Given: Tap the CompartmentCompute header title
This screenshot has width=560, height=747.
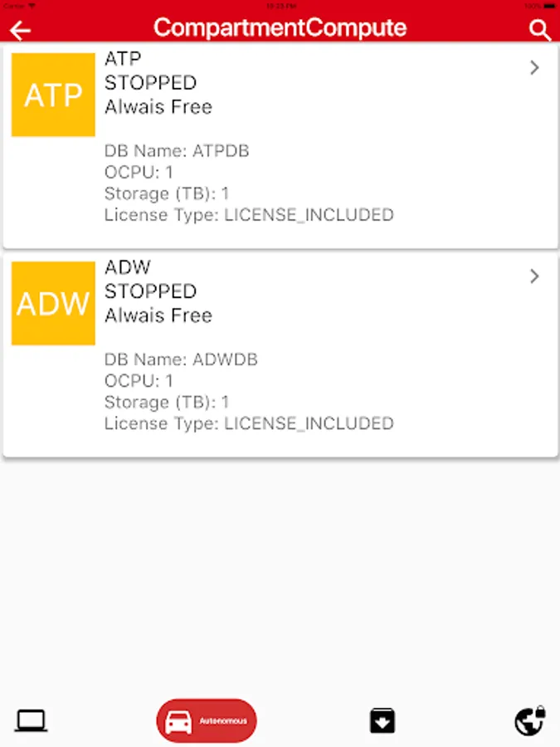Looking at the screenshot, I should pos(280,27).
